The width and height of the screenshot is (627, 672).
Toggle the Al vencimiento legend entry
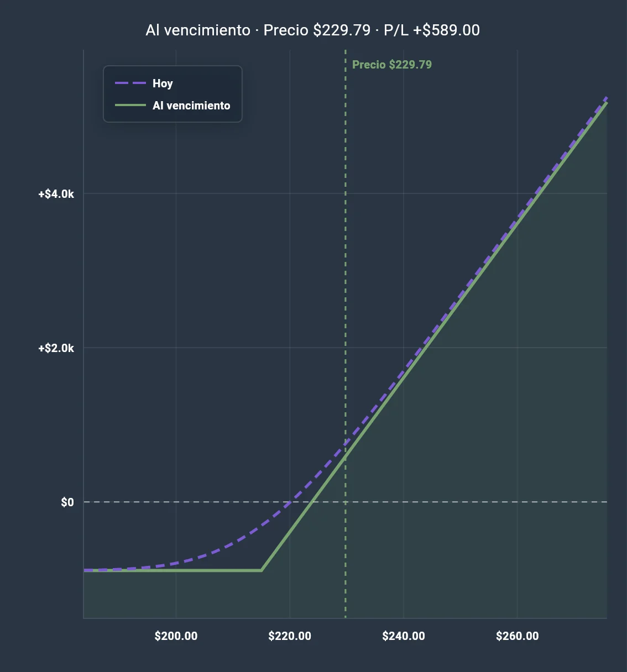tap(173, 106)
